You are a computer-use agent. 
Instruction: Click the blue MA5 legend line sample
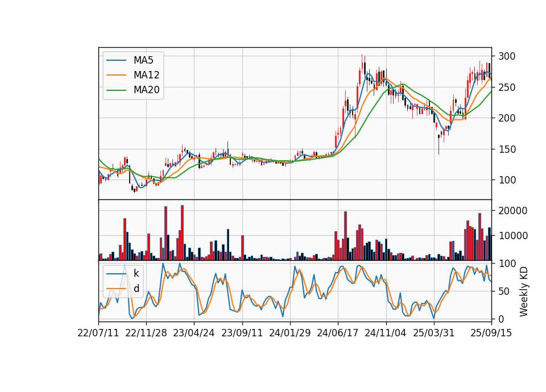pyautogui.click(x=116, y=61)
